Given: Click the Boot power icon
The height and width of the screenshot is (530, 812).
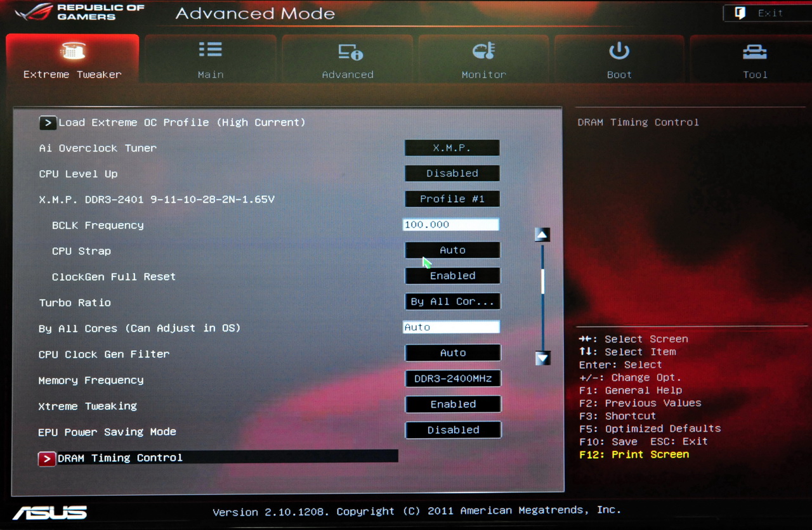Looking at the screenshot, I should click(x=619, y=51).
